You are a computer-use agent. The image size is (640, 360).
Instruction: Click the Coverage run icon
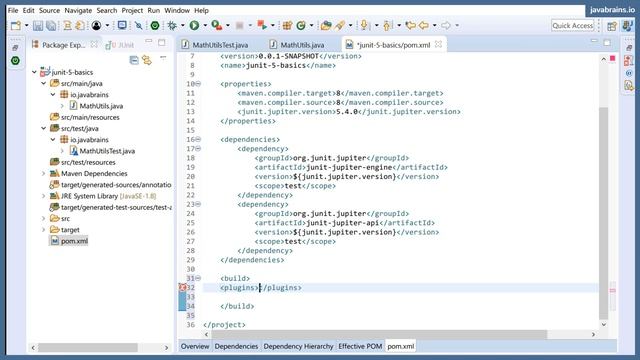click(x=217, y=26)
